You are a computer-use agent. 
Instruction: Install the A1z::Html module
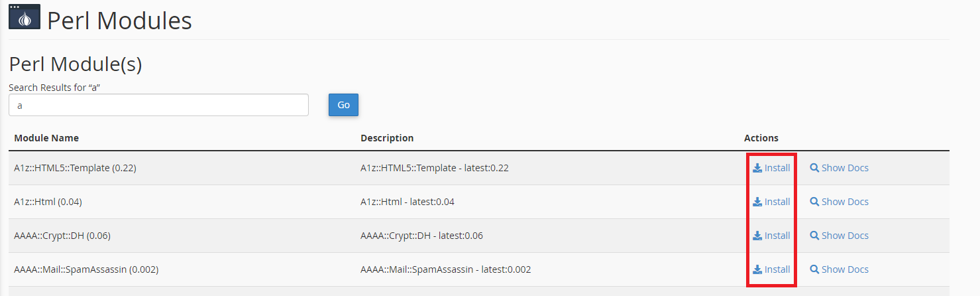coord(771,202)
